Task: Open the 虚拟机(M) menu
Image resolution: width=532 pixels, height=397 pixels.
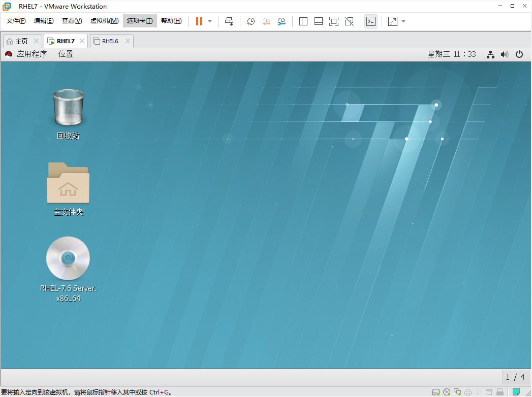Action: click(104, 21)
